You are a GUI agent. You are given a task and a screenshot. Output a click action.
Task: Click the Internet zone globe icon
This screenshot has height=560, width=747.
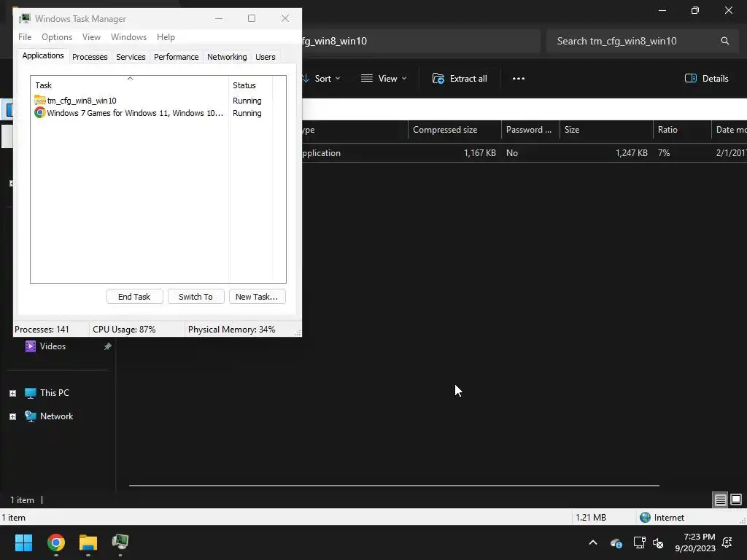tap(645, 518)
